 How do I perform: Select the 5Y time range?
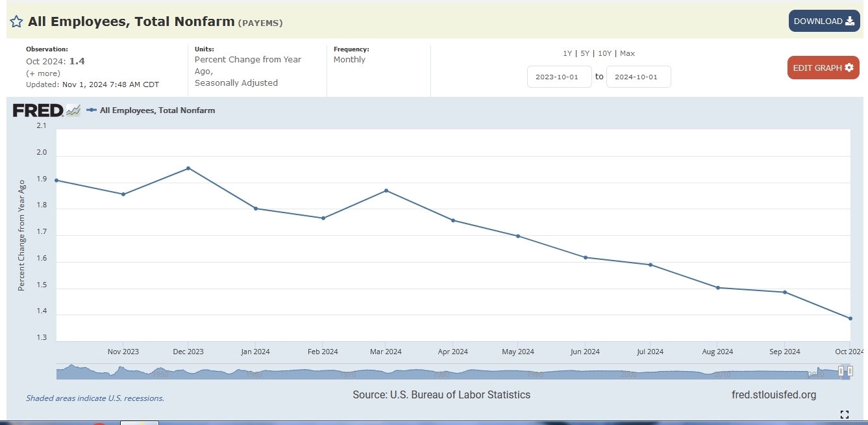(585, 53)
